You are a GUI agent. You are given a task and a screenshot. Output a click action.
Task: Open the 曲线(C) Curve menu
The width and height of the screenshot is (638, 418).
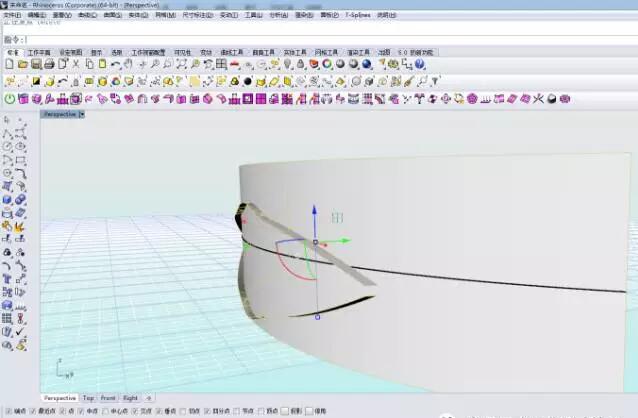(87, 15)
